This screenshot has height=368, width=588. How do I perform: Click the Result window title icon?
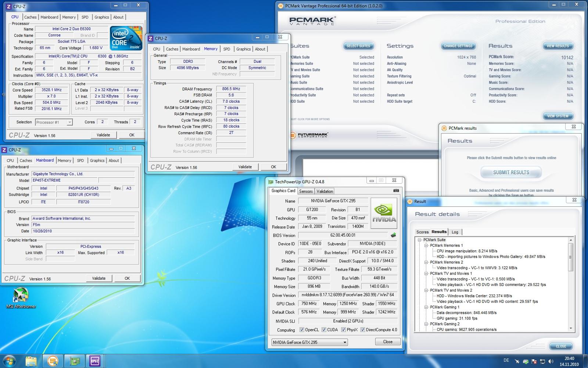(410, 201)
